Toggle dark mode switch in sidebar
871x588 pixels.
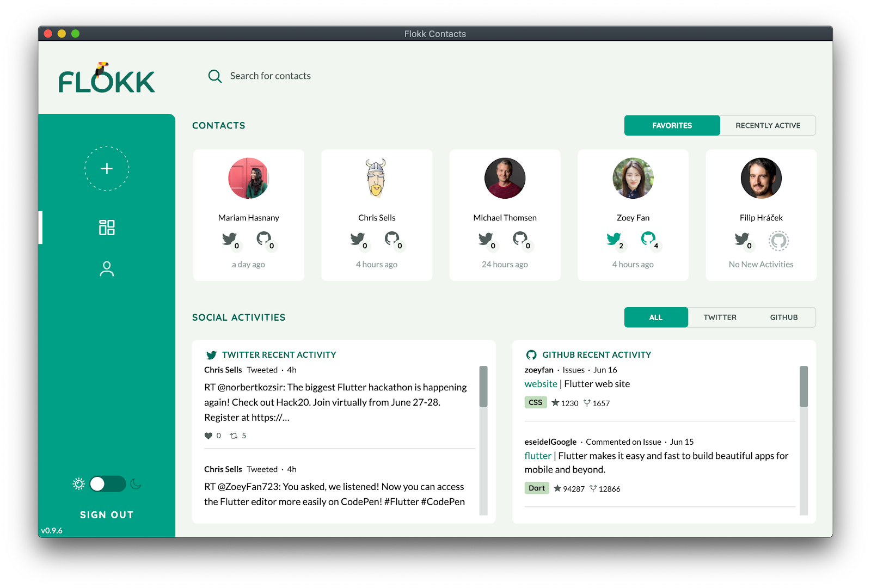(x=107, y=483)
